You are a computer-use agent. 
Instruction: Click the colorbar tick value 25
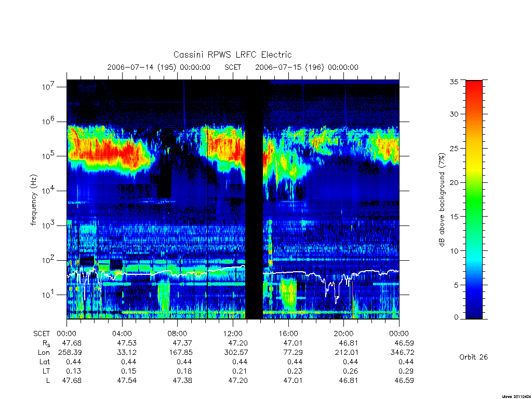tap(454, 148)
